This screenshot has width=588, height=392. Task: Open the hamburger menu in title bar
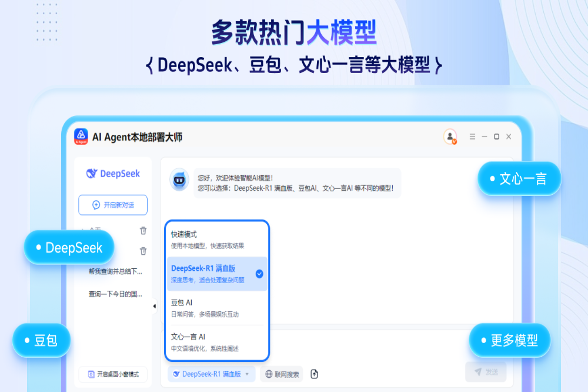(x=472, y=137)
